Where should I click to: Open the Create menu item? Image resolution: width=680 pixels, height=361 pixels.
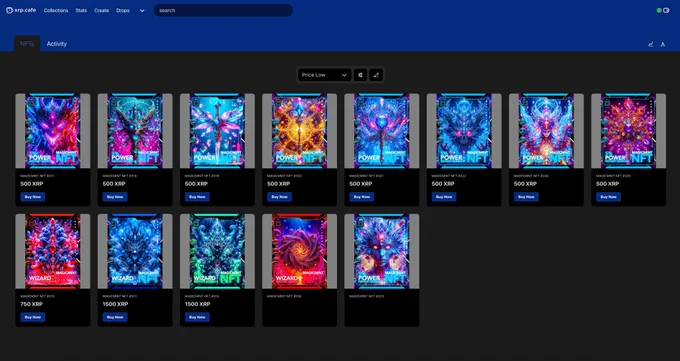[x=101, y=10]
